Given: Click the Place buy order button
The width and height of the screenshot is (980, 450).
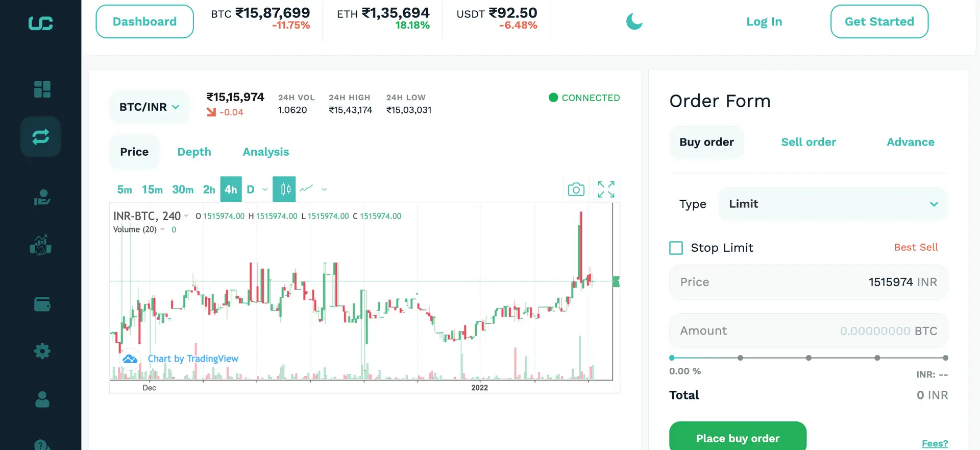Looking at the screenshot, I should (x=738, y=438).
